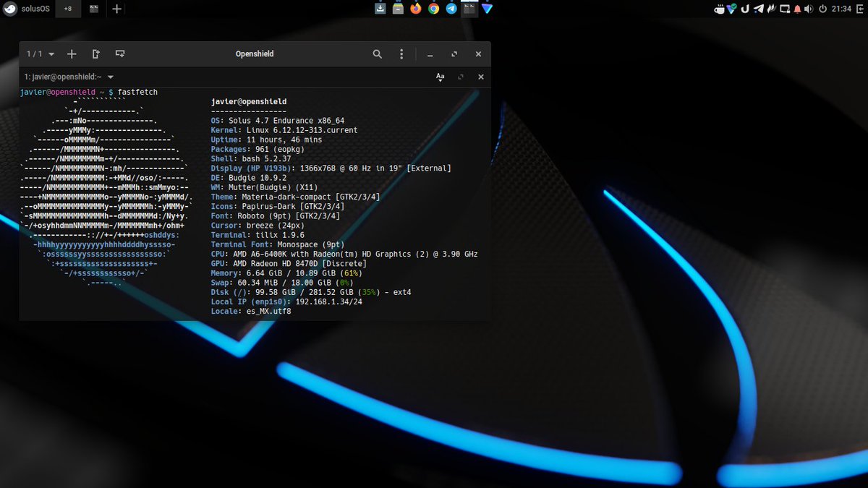Open terminal search with magnifier icon

click(x=378, y=54)
